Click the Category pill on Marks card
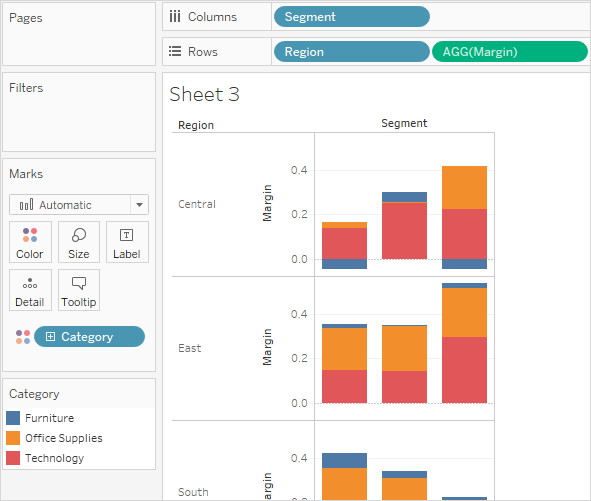 (89, 337)
